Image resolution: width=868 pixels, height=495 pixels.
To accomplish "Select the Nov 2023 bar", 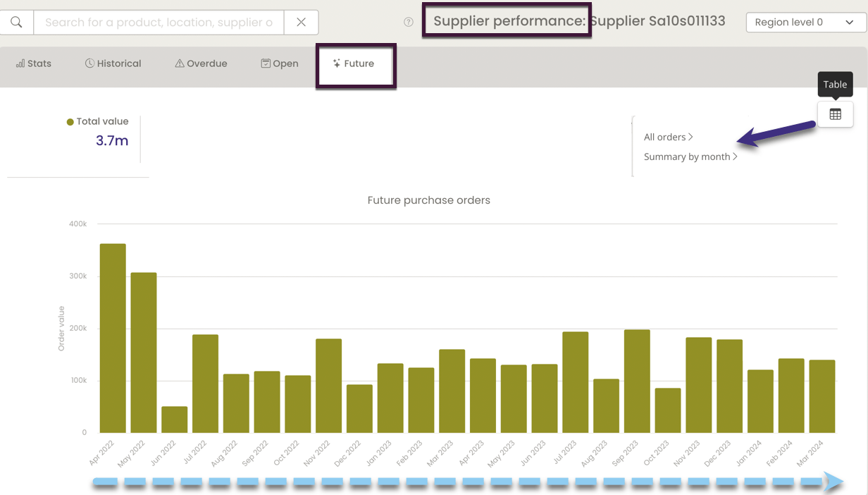I will tap(699, 385).
